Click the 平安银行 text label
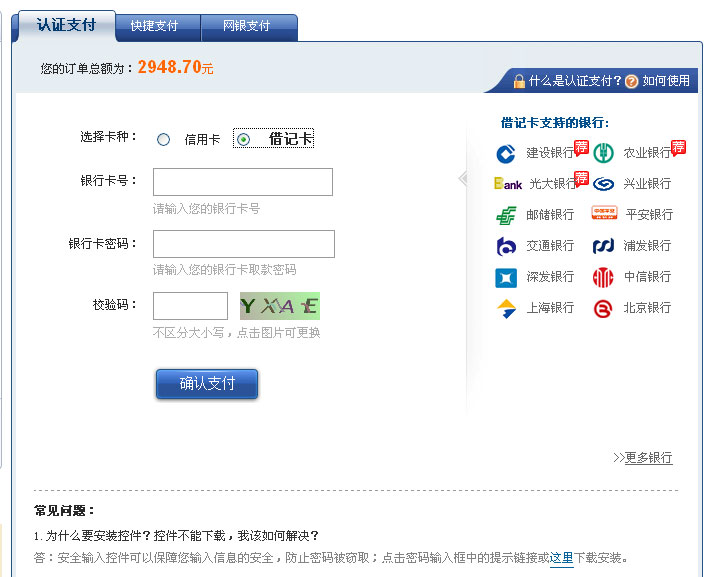This screenshot has width=712, height=577. coord(649,215)
